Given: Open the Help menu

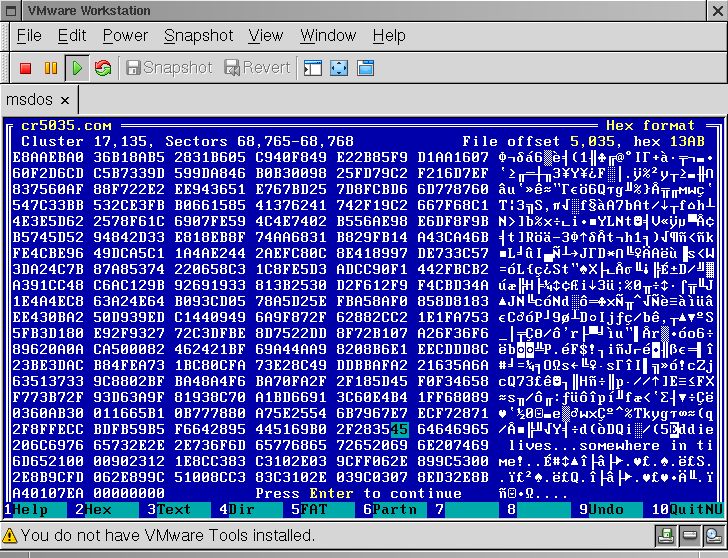Looking at the screenshot, I should (389, 36).
